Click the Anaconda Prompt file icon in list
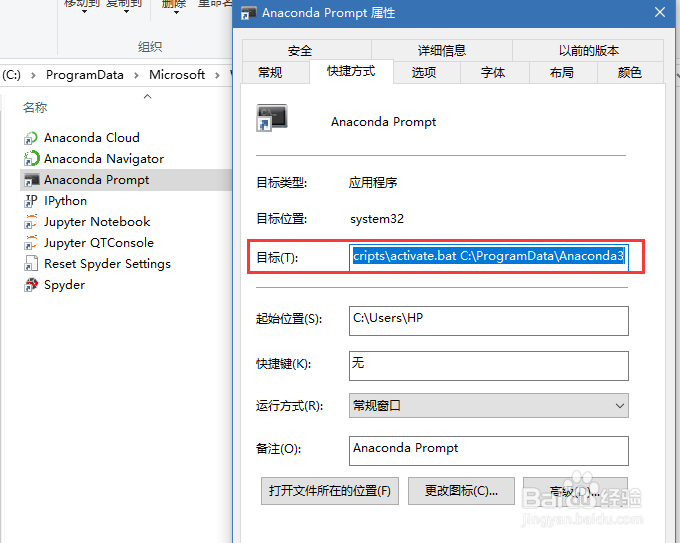The image size is (680, 543). pos(31,180)
